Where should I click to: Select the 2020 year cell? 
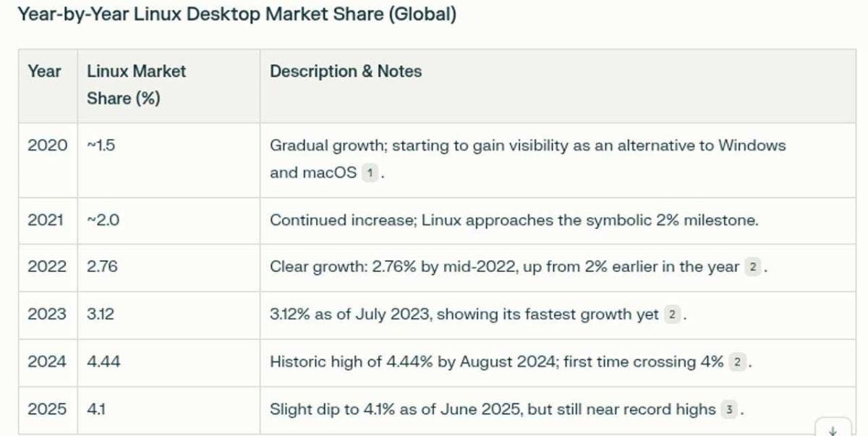[47, 145]
